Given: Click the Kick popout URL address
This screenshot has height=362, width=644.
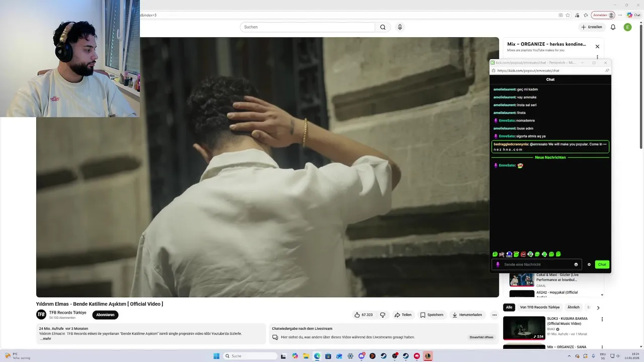Looking at the screenshot, I should click(528, 71).
